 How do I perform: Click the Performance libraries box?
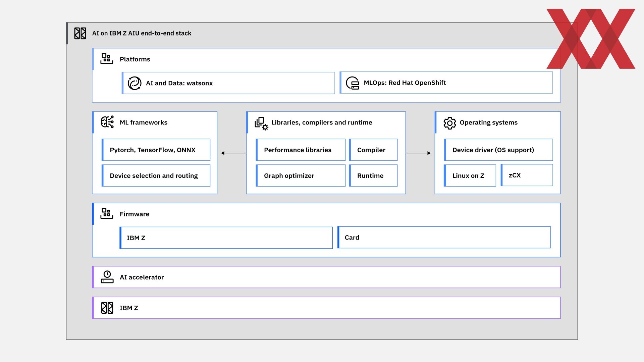click(x=301, y=150)
